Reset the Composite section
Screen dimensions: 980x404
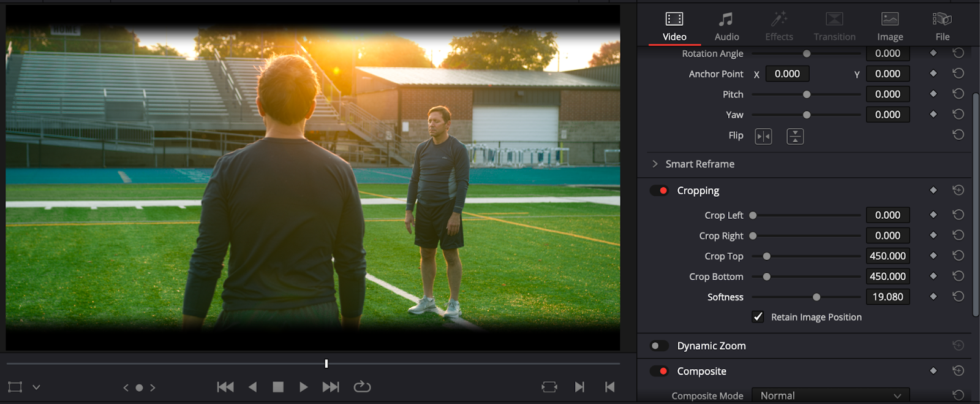coord(959,371)
